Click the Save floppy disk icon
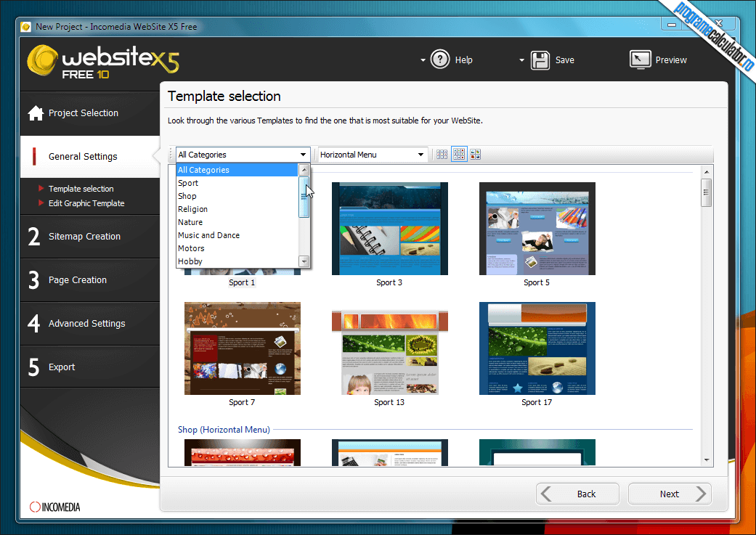 pos(540,60)
